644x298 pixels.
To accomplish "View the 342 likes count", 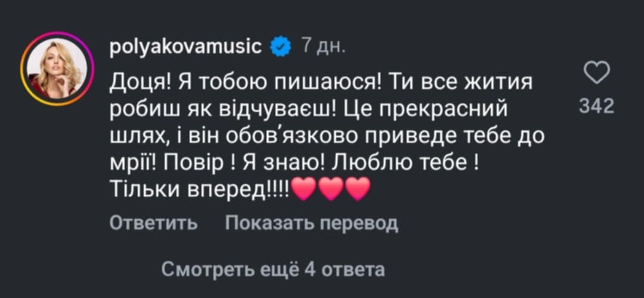I will click(596, 107).
